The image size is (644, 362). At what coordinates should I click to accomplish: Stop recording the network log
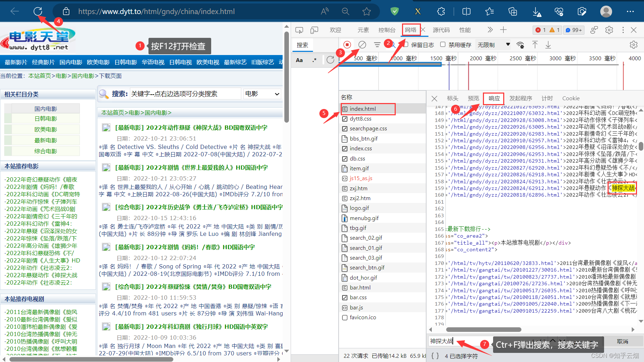point(347,45)
